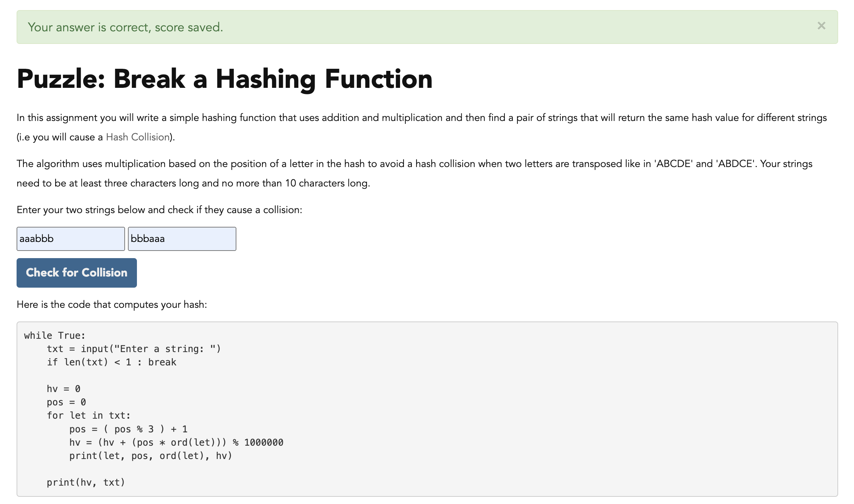The width and height of the screenshot is (854, 504).
Task: Click the hv modulo 1000000 code line
Action: 176,442
